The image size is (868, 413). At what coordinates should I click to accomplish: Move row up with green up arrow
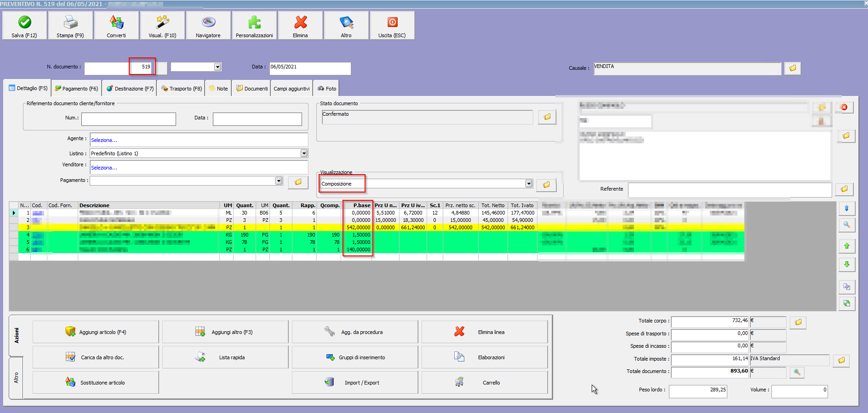846,246
